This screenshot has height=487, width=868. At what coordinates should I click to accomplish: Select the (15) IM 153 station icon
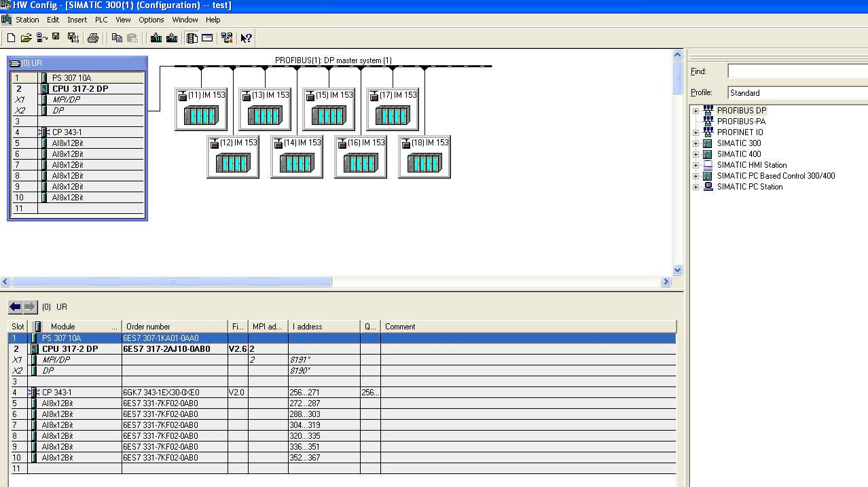pos(329,109)
